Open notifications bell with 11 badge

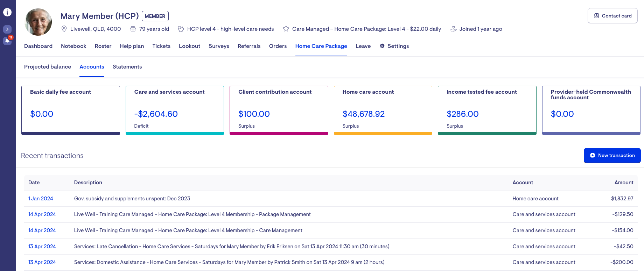click(x=7, y=41)
